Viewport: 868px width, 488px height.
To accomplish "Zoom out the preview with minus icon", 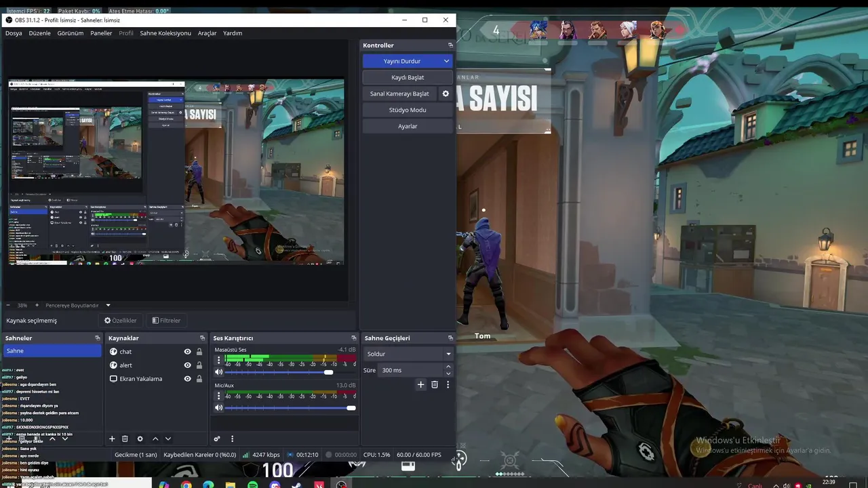I will (x=8, y=306).
